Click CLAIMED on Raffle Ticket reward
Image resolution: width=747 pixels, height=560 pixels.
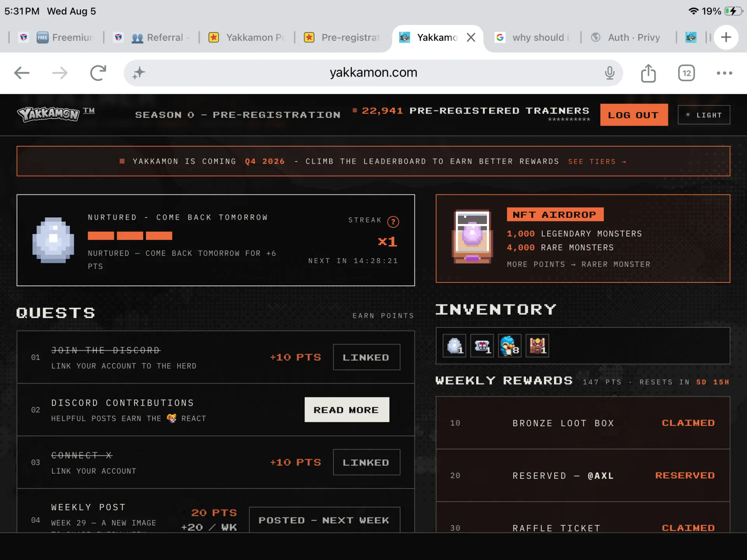[688, 528]
